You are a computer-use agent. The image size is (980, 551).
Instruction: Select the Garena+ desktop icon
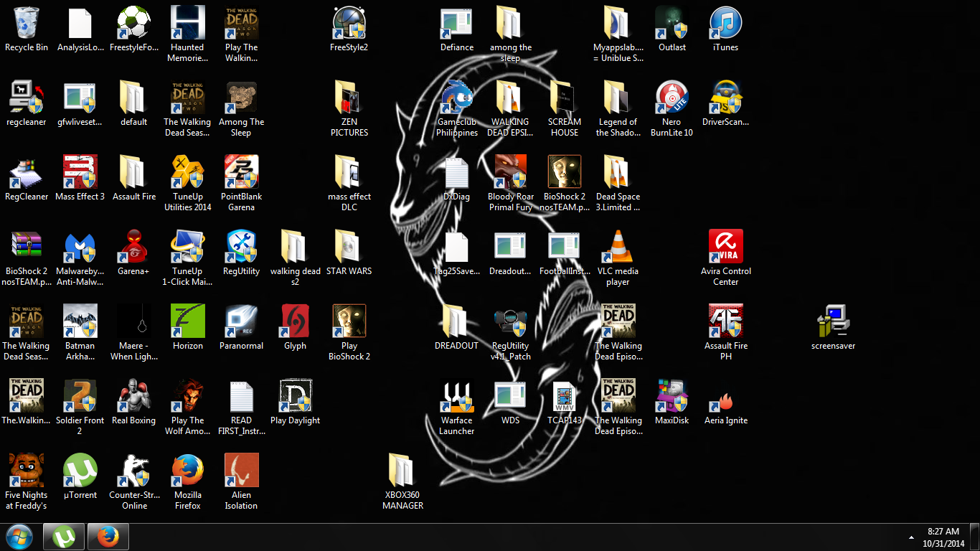pos(134,247)
